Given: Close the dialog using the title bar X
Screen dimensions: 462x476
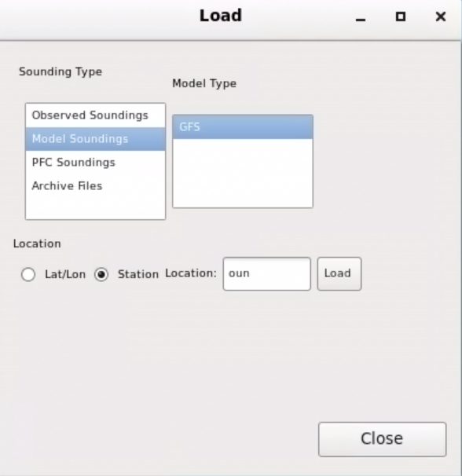Looking at the screenshot, I should pos(441,16).
